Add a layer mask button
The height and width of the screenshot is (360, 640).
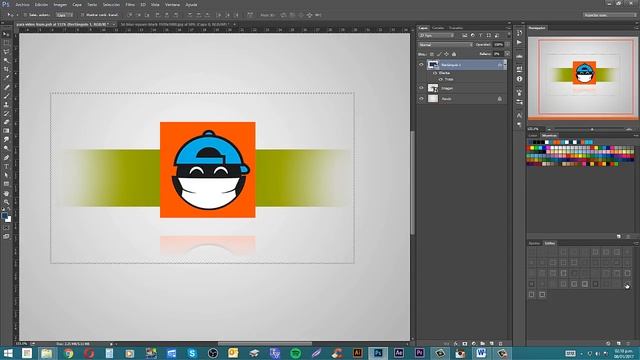[464, 344]
